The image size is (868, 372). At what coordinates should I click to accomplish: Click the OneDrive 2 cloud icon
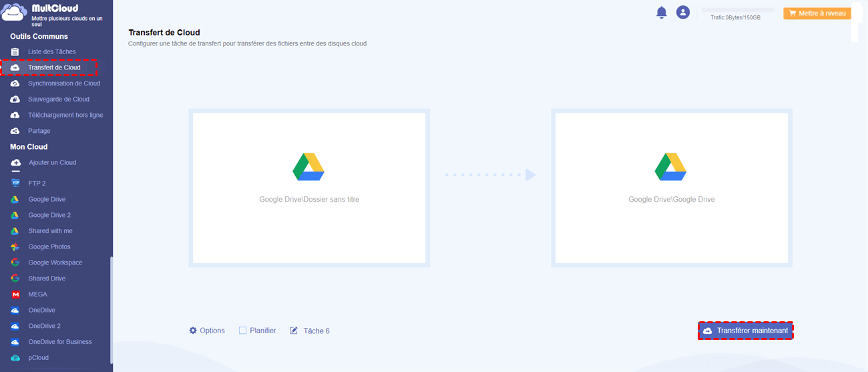15,326
